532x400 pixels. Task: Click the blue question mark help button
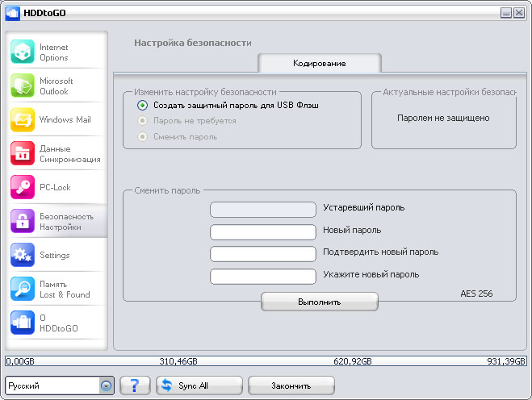135,385
